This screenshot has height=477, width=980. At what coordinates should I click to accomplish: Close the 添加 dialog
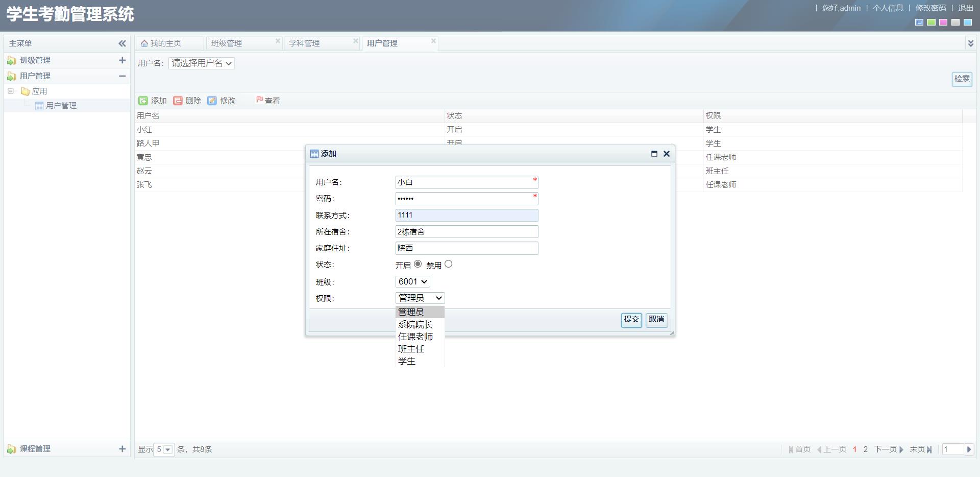coord(666,154)
